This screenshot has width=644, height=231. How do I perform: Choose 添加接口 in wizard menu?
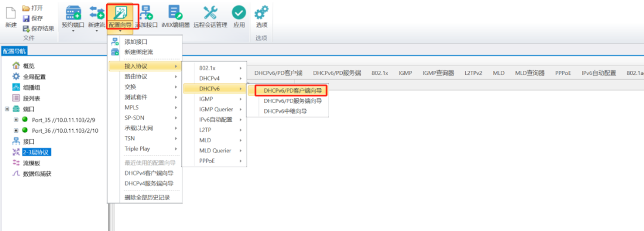(144, 42)
